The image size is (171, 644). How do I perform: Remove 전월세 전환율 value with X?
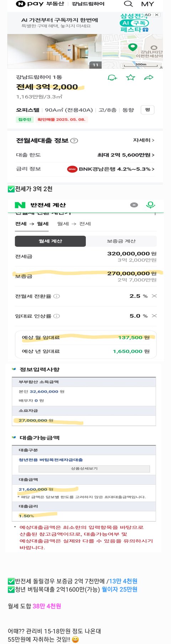pos(154,296)
